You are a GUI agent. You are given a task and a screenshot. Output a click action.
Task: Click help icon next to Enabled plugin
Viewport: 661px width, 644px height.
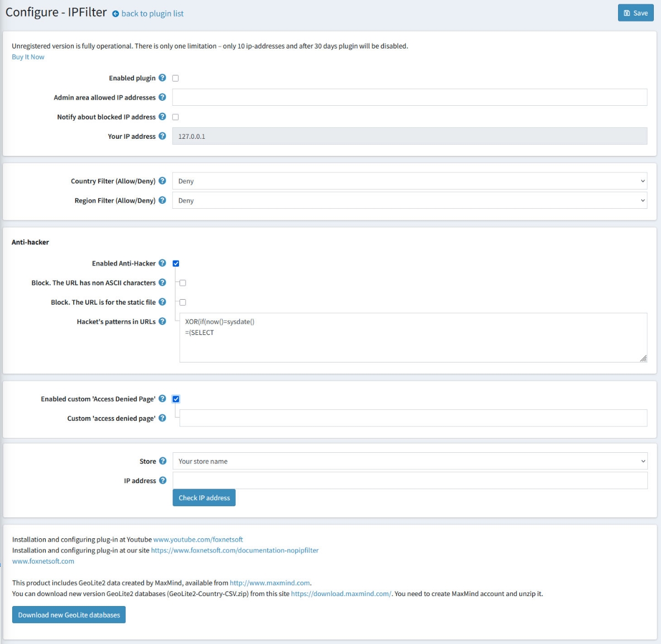tap(162, 78)
